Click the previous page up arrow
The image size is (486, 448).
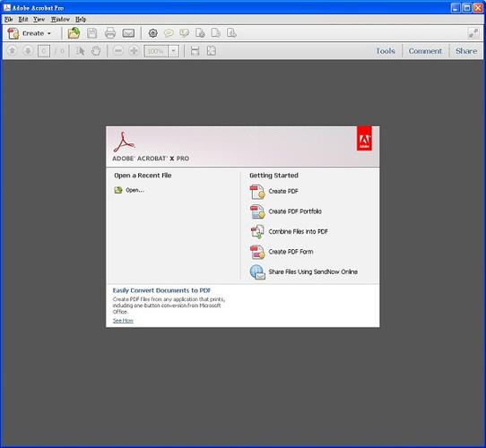[12, 51]
